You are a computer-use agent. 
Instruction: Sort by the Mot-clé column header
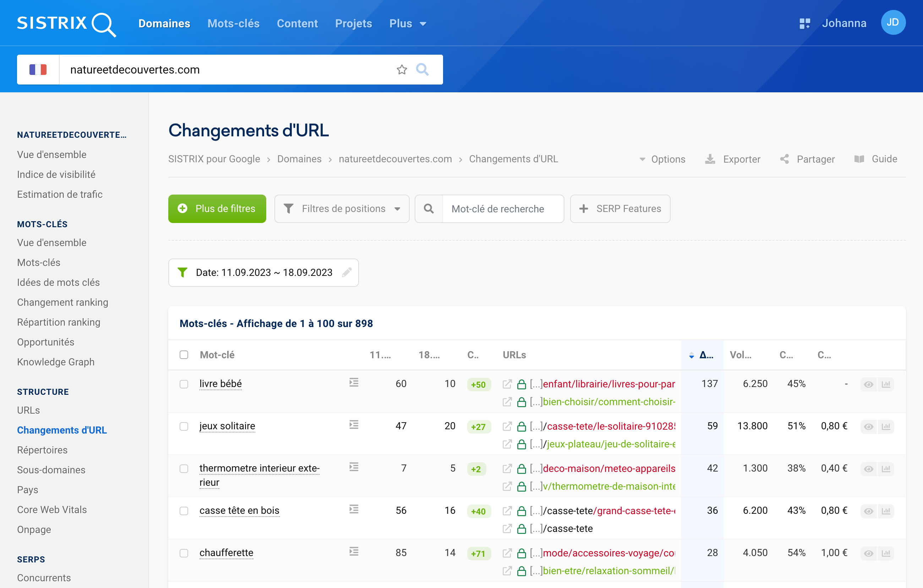point(217,355)
